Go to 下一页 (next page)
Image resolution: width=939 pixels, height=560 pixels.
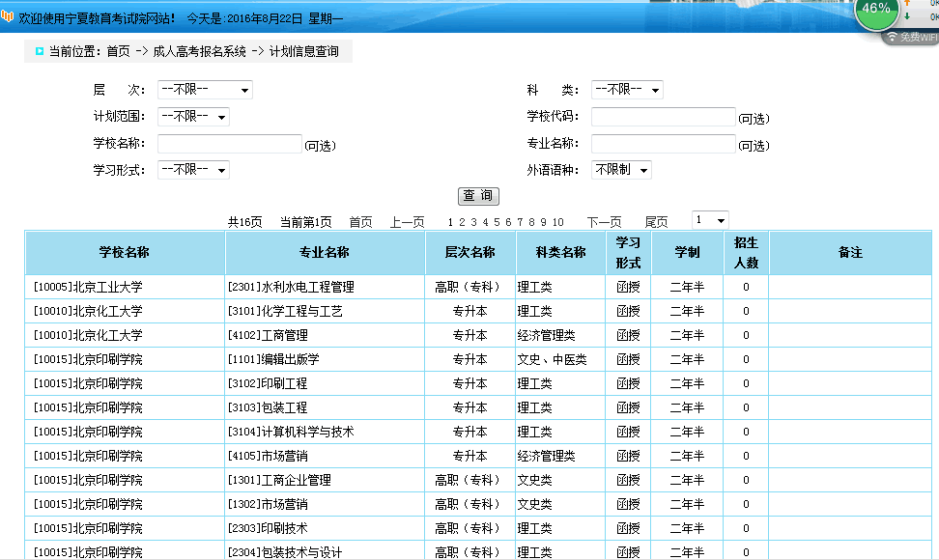(604, 222)
